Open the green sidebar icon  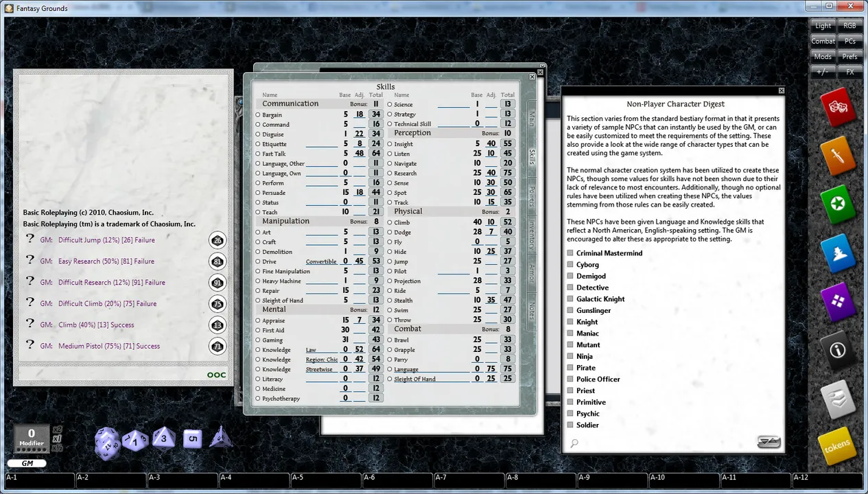[x=838, y=204]
